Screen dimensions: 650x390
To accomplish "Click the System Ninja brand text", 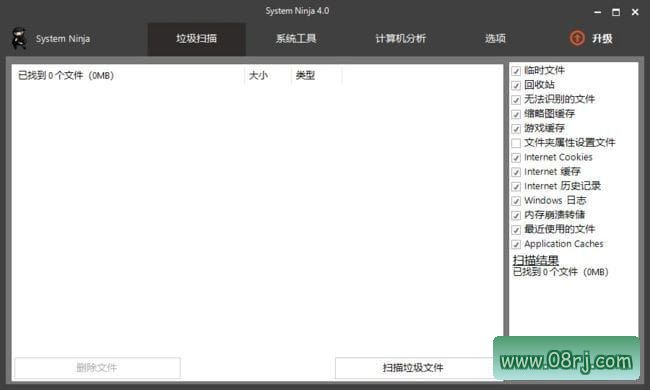I will 63,39.
